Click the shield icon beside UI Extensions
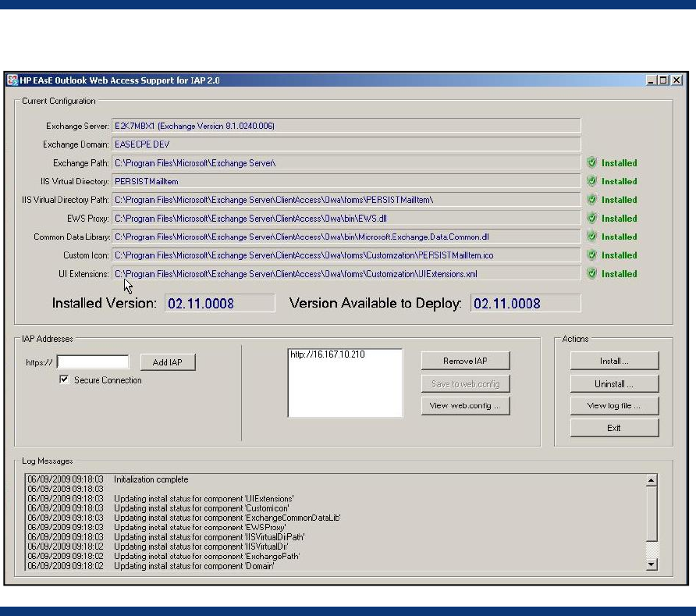Image resolution: width=696 pixels, height=616 pixels. [x=591, y=273]
